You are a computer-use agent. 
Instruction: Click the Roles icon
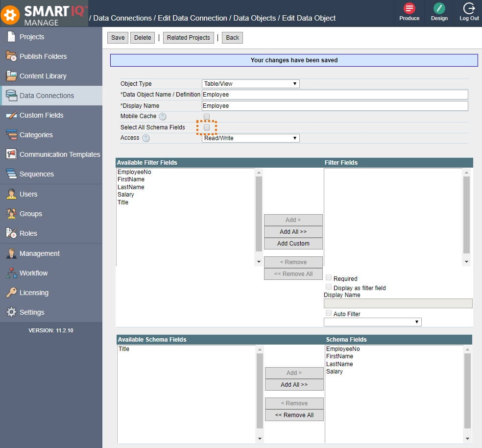point(11,233)
